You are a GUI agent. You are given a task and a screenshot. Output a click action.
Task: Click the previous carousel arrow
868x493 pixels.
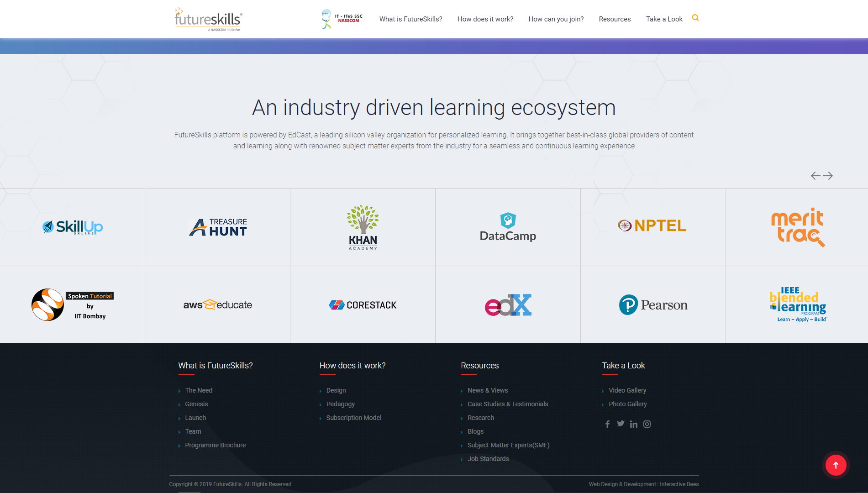pyautogui.click(x=815, y=176)
